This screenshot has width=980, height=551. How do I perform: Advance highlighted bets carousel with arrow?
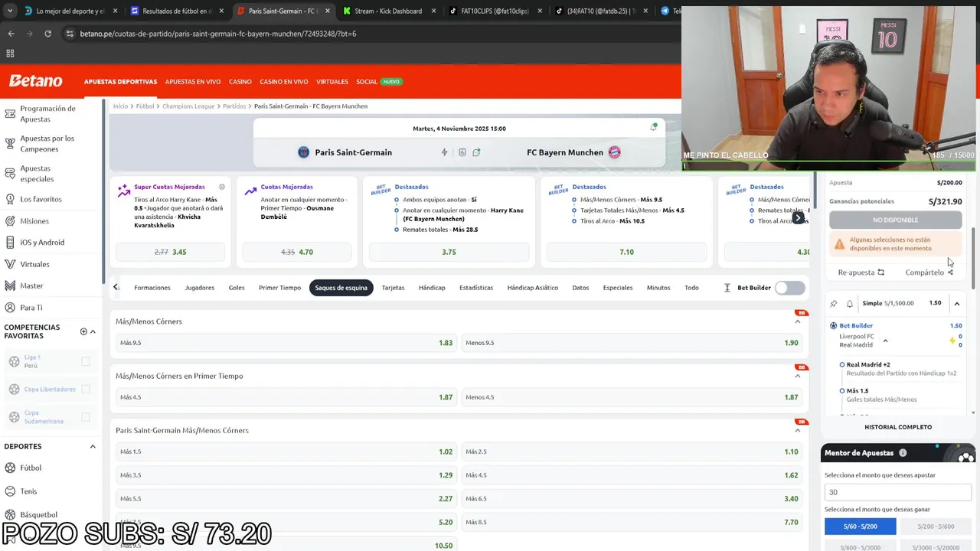[798, 218]
